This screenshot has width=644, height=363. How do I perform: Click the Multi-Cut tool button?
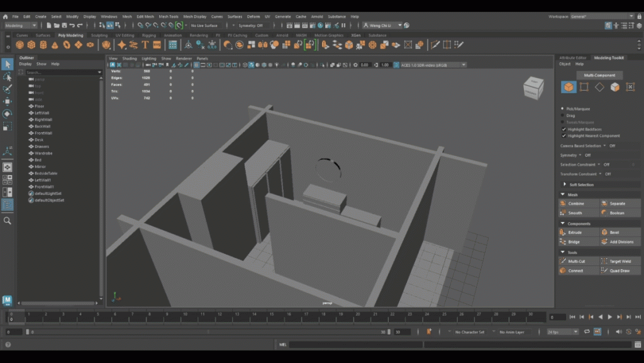click(575, 261)
